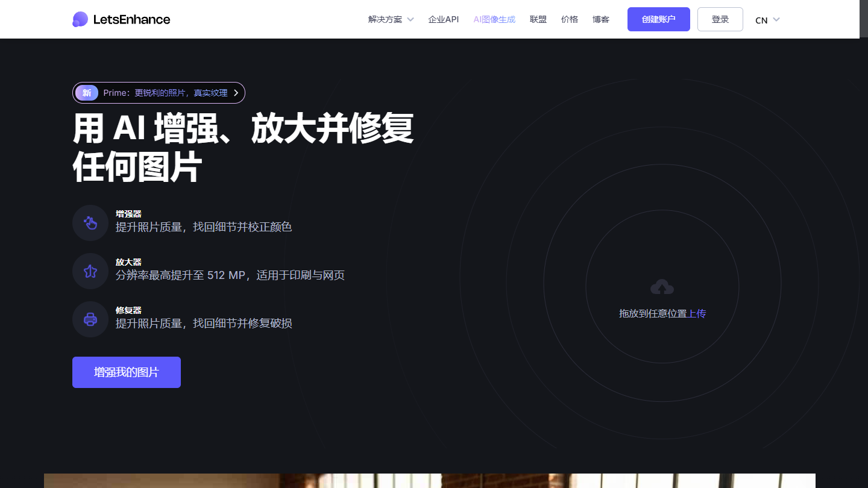Click the cloud upload icon
Viewport: 868px width, 488px height.
(x=662, y=287)
